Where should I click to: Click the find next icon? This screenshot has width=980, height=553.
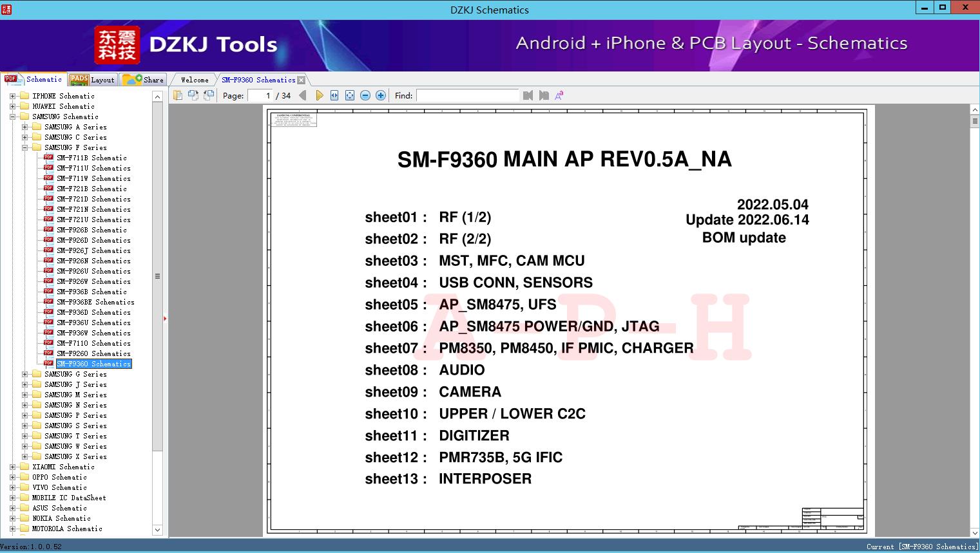pyautogui.click(x=544, y=95)
